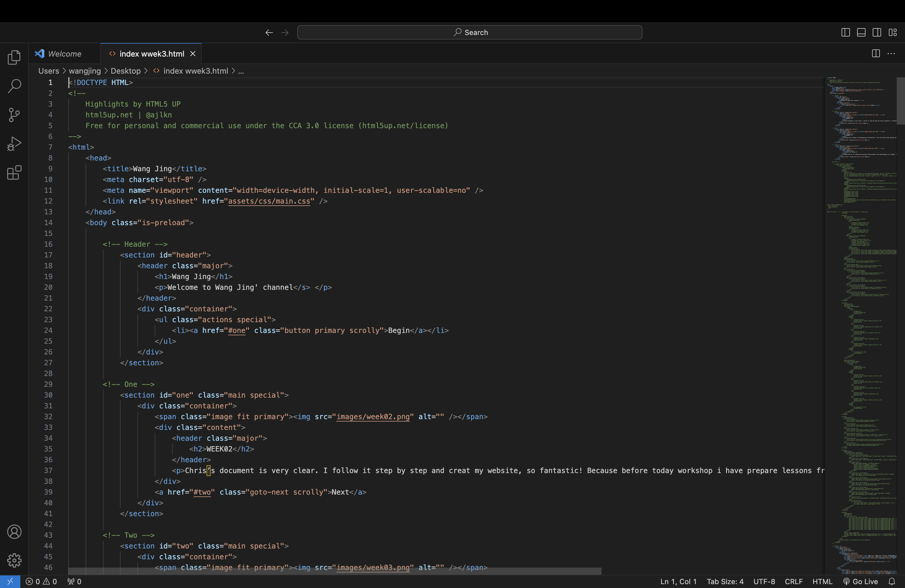This screenshot has height=588, width=905.
Task: Click the notifications bell in status bar
Action: [891, 581]
